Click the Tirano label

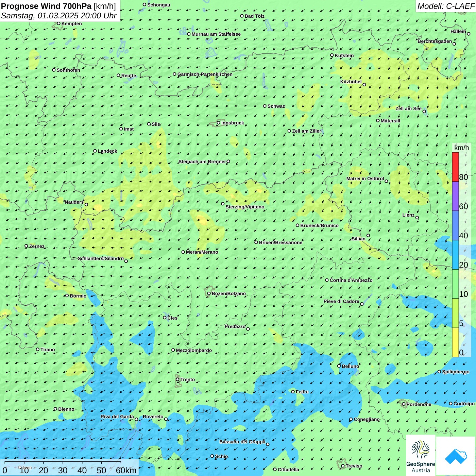click(x=48, y=350)
